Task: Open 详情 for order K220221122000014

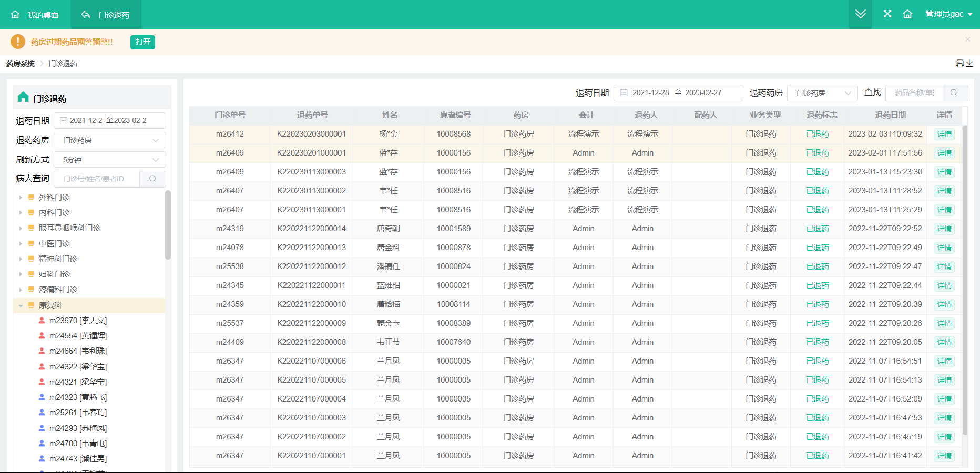Action: click(944, 229)
